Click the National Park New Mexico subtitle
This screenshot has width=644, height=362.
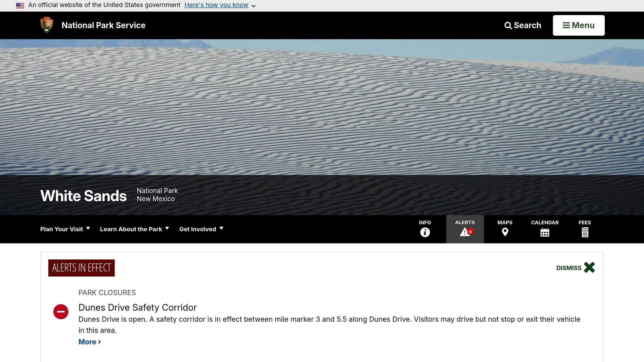click(x=157, y=195)
